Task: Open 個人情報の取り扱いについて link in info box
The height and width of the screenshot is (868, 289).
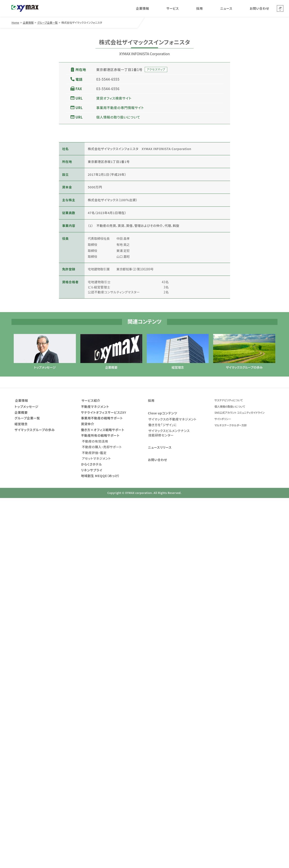Action: [x=118, y=117]
